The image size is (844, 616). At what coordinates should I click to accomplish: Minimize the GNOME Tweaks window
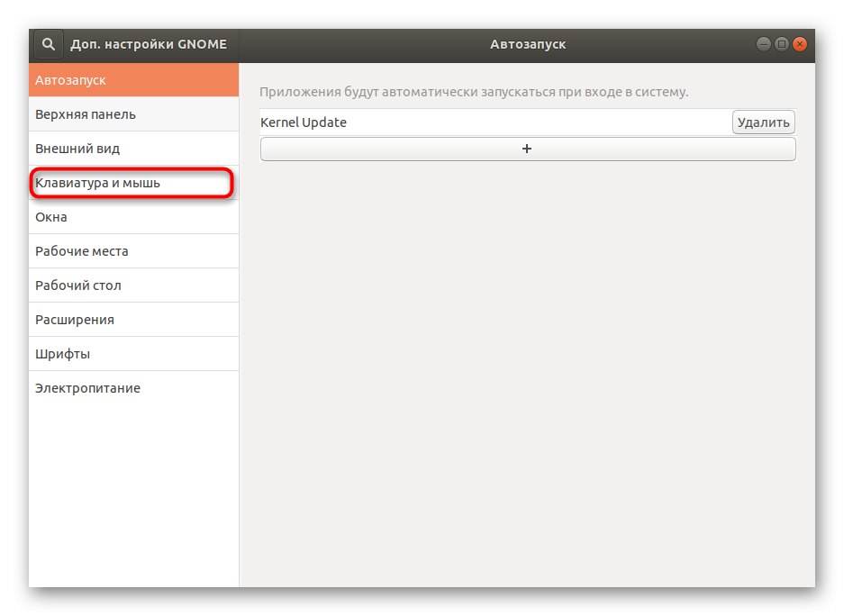tap(764, 43)
